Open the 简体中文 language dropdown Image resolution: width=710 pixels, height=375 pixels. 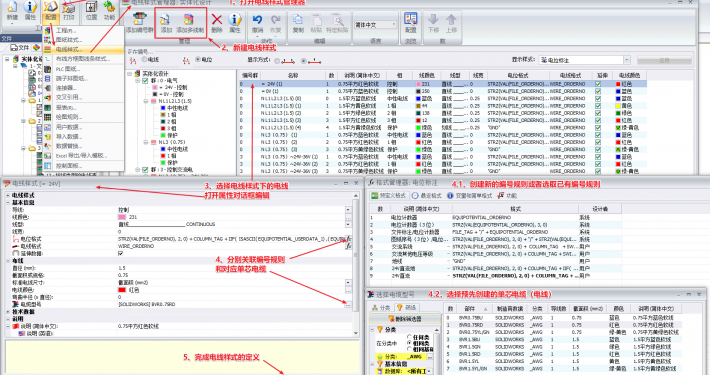pyautogui.click(x=375, y=25)
